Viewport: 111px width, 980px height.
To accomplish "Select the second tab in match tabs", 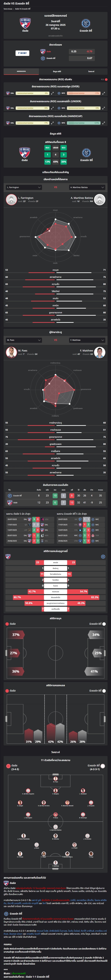I will pyautogui.click(x=56, y=71).
